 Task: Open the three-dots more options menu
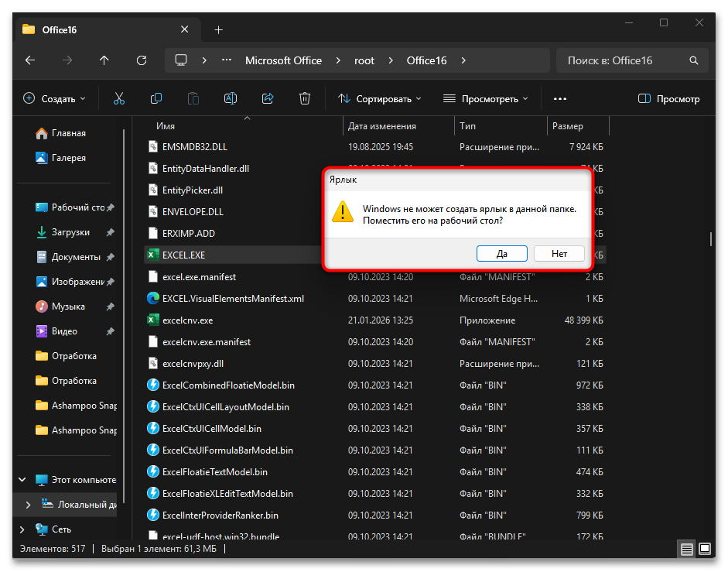tap(560, 98)
